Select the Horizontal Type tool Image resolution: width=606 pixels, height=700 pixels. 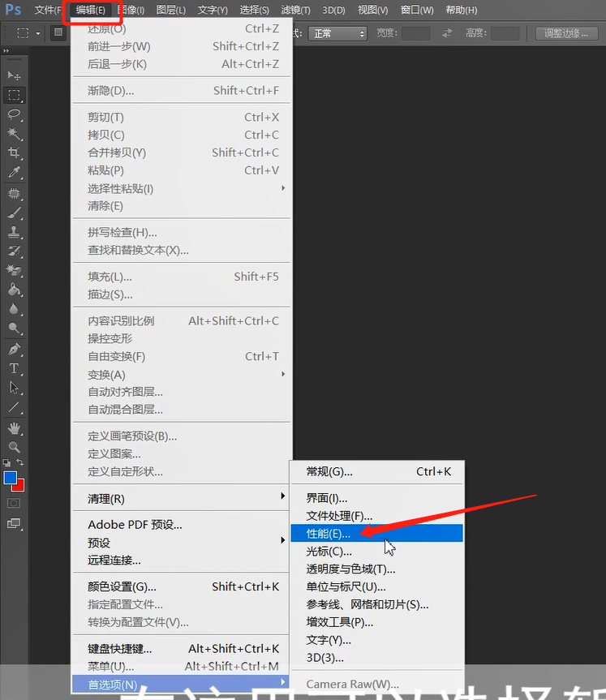click(14, 368)
